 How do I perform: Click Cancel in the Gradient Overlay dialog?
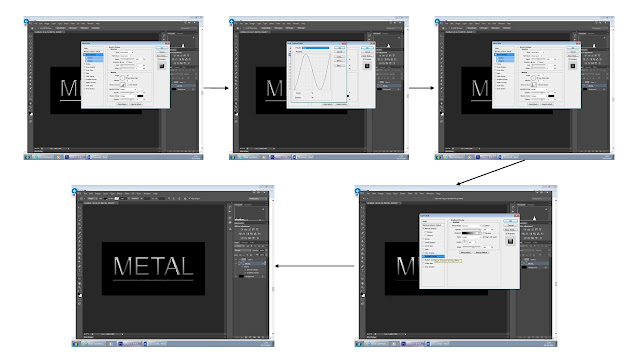point(510,225)
